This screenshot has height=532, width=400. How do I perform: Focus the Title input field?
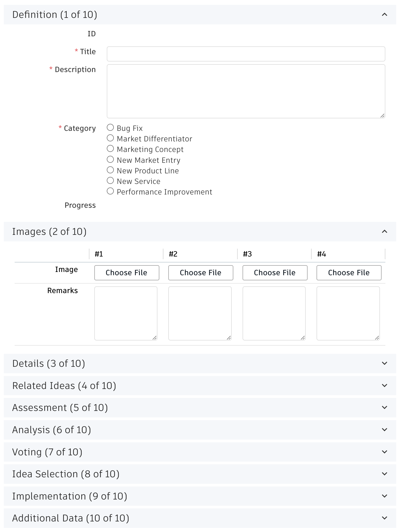pyautogui.click(x=246, y=54)
